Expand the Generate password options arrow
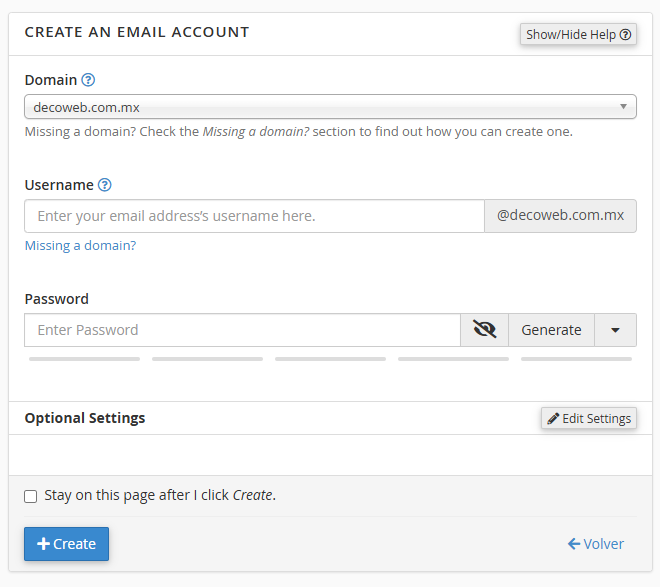The width and height of the screenshot is (660, 587). 615,330
